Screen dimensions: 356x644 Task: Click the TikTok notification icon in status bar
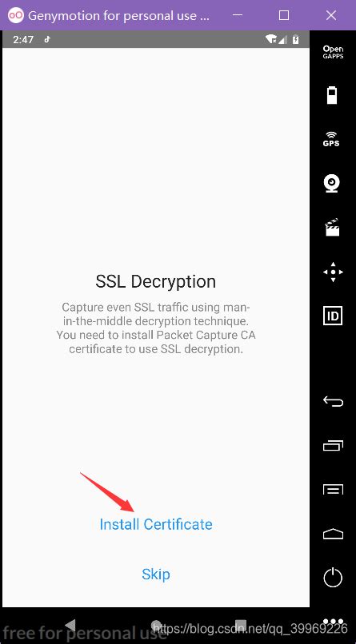(47, 39)
